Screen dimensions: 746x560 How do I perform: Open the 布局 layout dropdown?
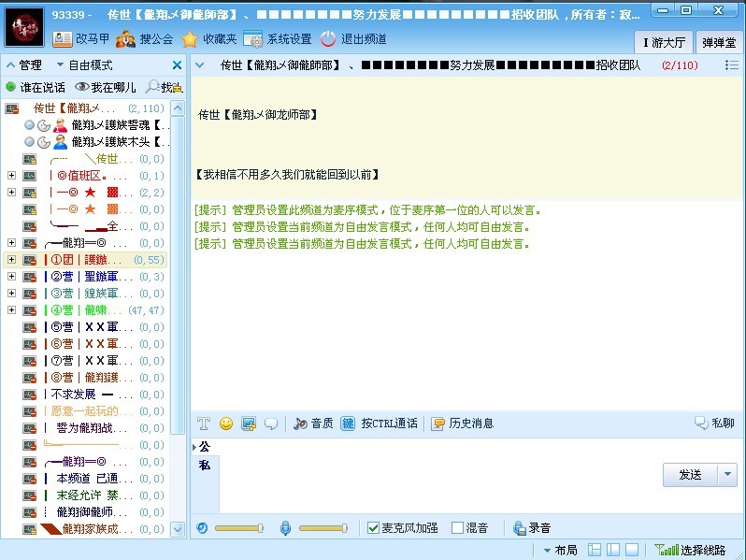coord(561,551)
